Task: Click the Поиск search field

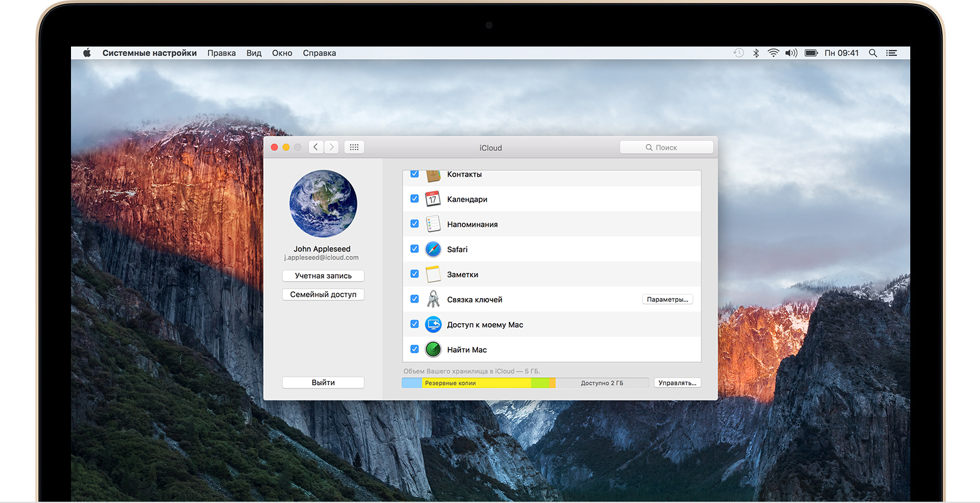Action: [x=667, y=147]
